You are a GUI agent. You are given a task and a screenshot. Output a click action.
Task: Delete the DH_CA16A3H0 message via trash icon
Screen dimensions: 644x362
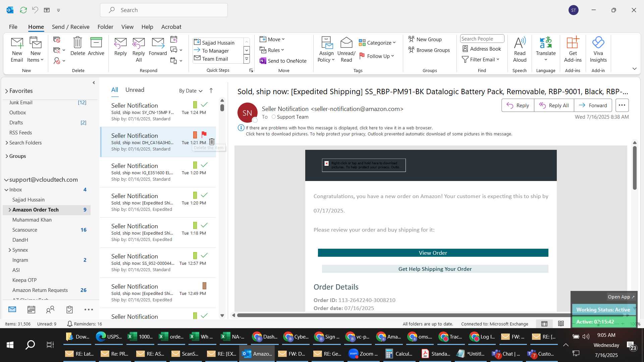[x=212, y=141]
